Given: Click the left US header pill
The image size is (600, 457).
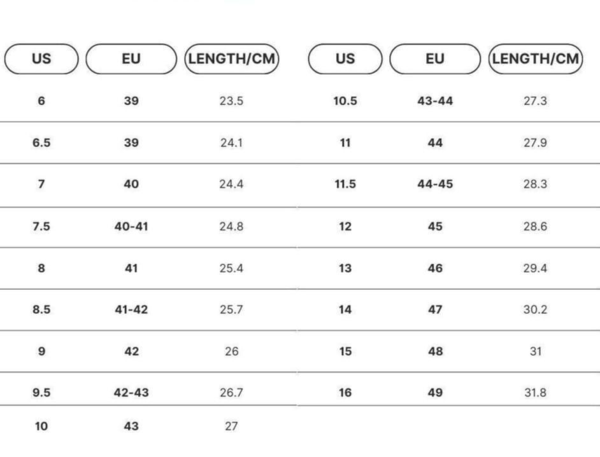Looking at the screenshot, I should [x=41, y=59].
